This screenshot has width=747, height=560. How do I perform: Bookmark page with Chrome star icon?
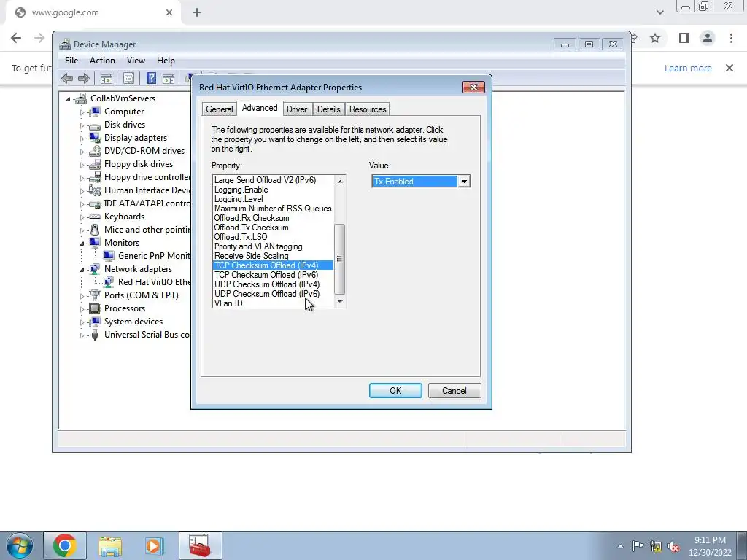[x=656, y=38]
